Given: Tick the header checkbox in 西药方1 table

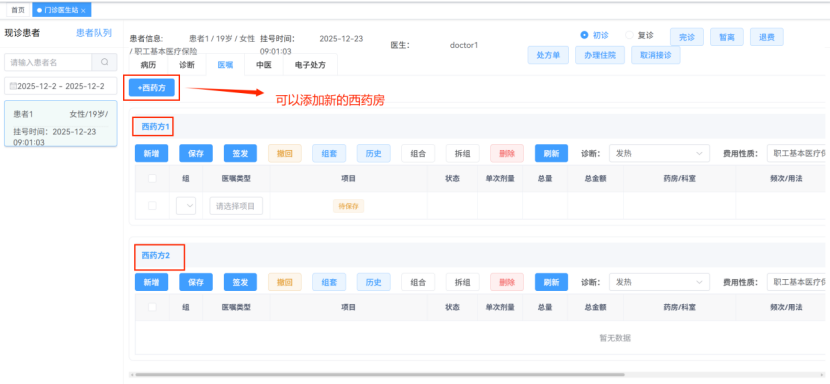Looking at the screenshot, I should pyautogui.click(x=152, y=178).
